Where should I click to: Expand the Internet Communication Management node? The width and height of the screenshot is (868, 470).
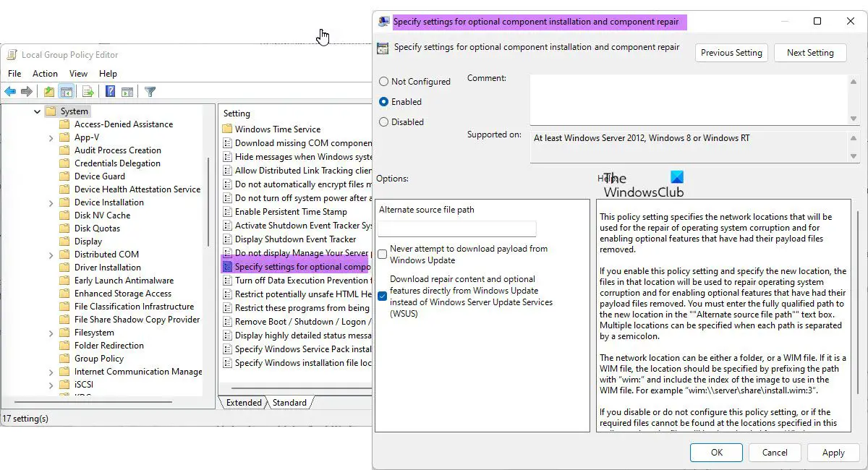click(51, 372)
